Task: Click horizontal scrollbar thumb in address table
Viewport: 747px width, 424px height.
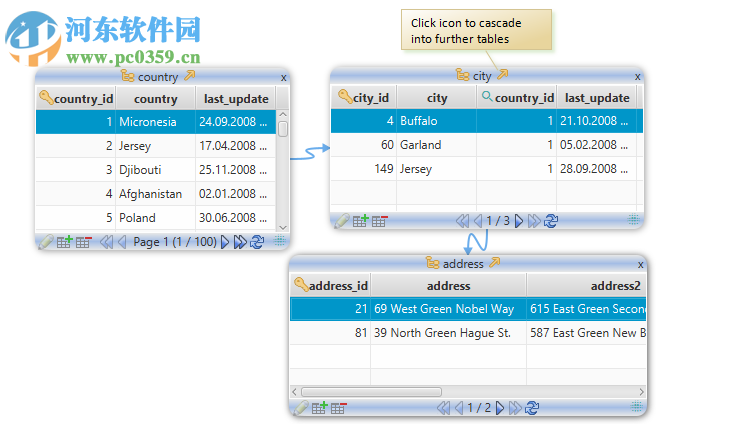Action: click(x=372, y=392)
